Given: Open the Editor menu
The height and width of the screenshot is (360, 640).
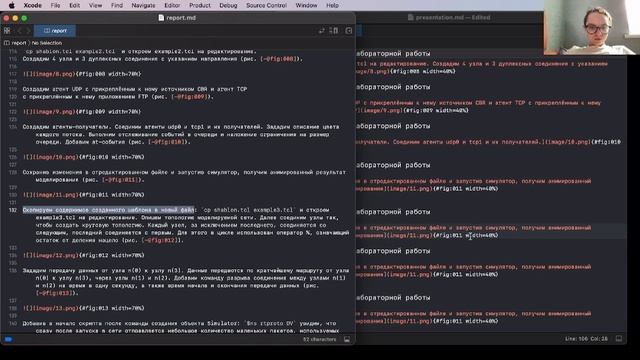Looking at the screenshot, I should tap(172, 5).
